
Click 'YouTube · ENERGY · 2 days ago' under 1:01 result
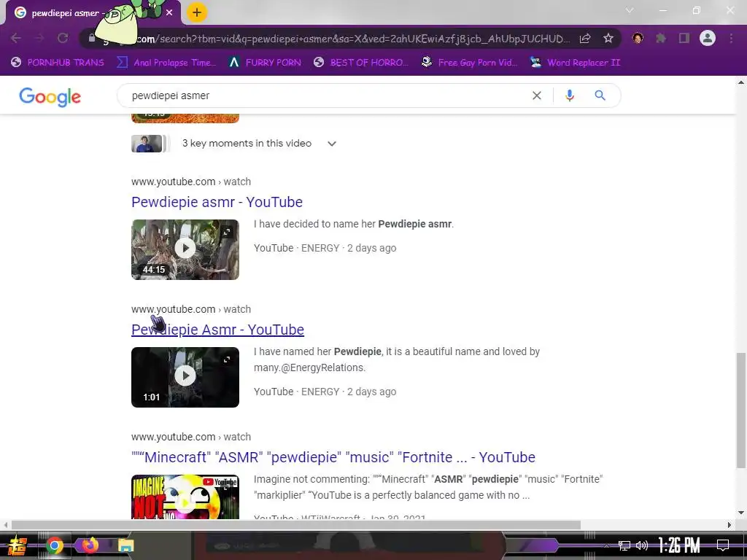coord(325,392)
